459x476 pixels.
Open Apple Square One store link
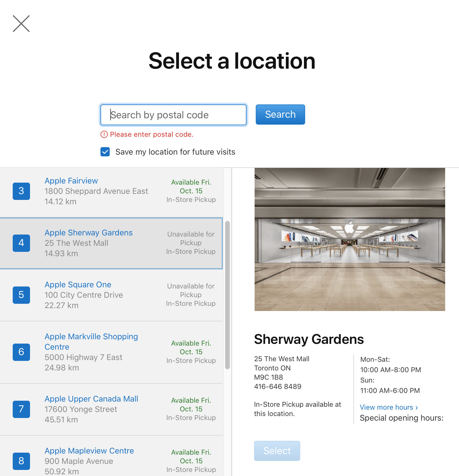point(78,284)
